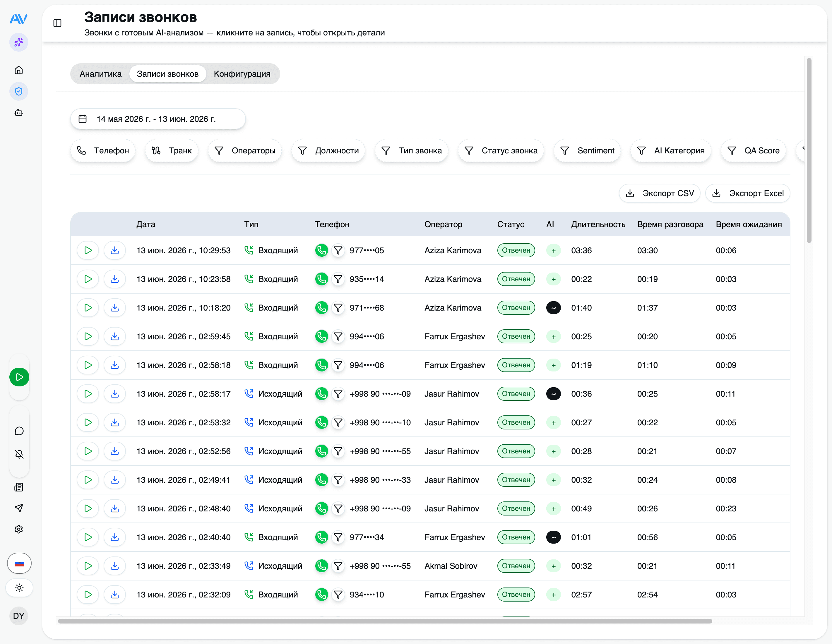
Task: Open the robot bot sidebar icon
Action: tap(19, 113)
